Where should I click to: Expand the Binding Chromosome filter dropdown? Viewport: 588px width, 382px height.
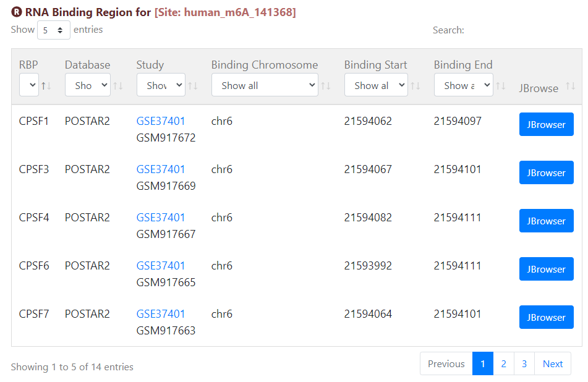tap(265, 85)
